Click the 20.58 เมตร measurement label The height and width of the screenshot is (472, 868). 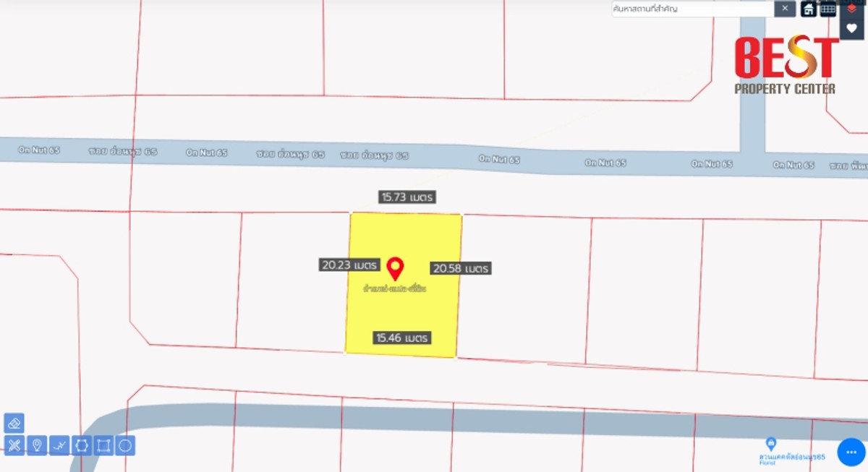pyautogui.click(x=461, y=268)
